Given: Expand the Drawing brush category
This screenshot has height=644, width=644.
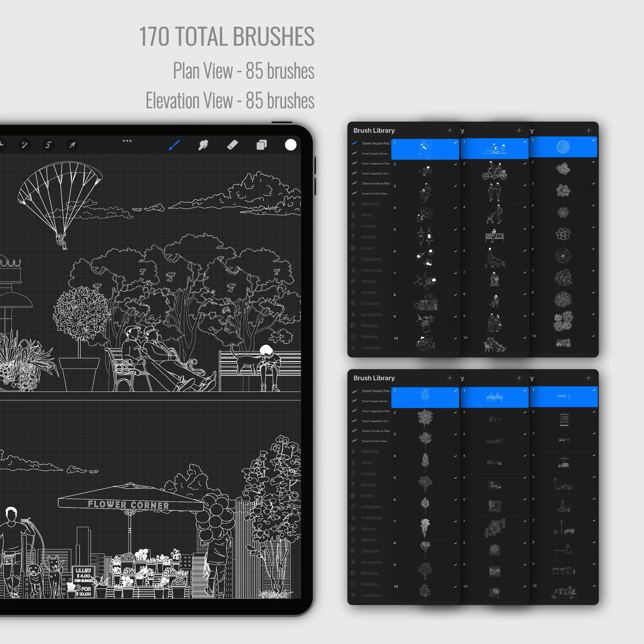Looking at the screenshot, I should pos(369,227).
